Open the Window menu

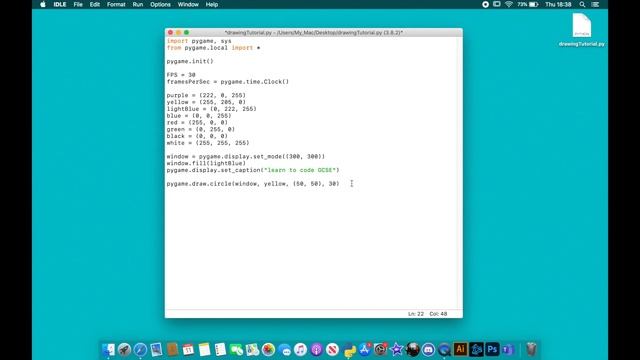tap(188, 4)
